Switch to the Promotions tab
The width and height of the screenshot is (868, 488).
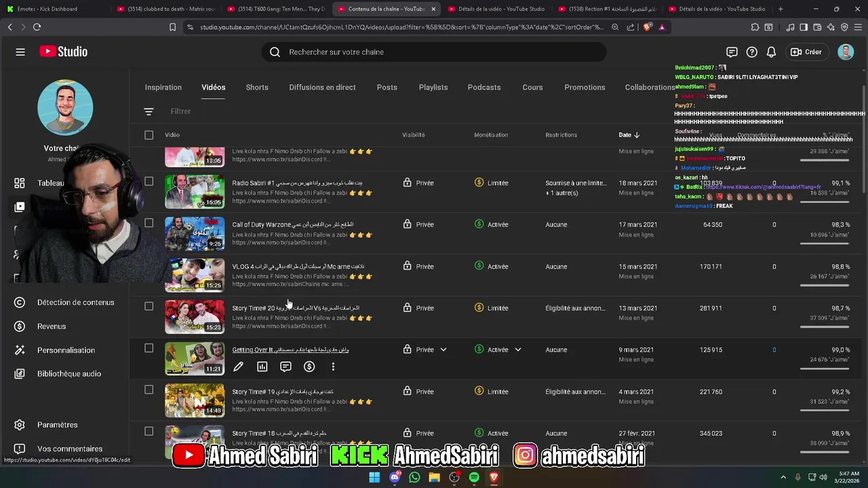coord(585,87)
